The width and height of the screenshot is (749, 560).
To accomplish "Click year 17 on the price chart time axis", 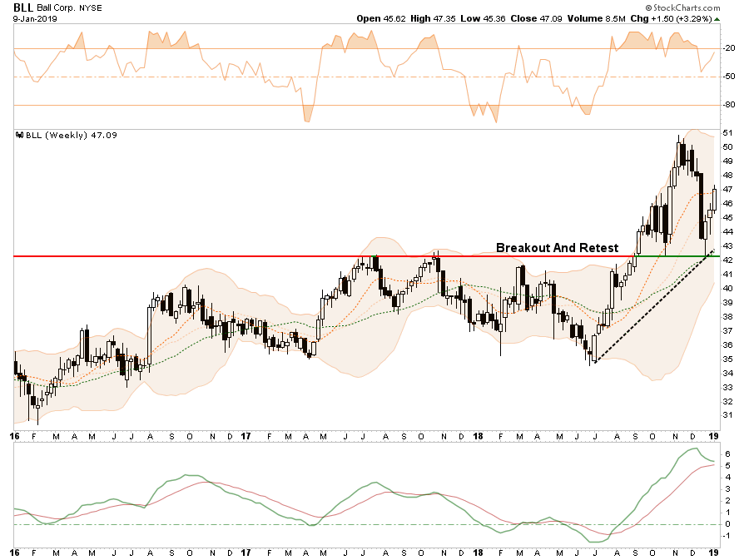I will click(246, 436).
